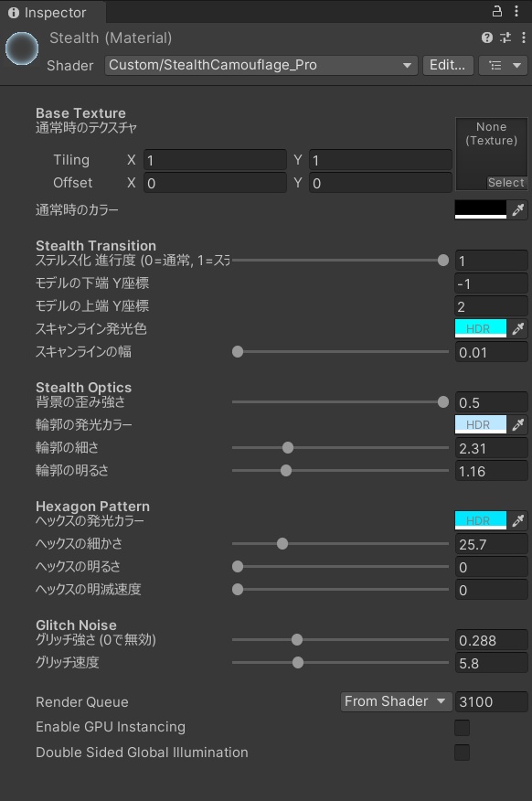This screenshot has height=801, width=532.
Task: Click the Render Queue value field showing 3100
Action: pyautogui.click(x=491, y=701)
